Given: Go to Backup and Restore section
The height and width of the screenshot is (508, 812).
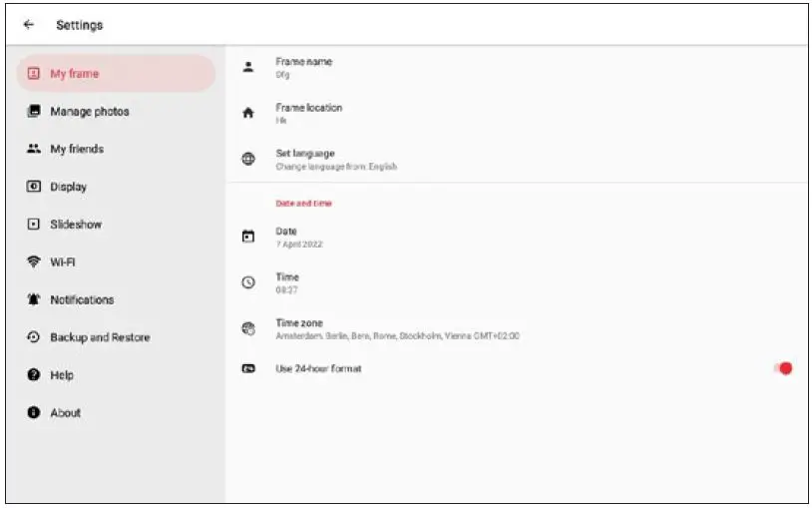Looking at the screenshot, I should click(x=100, y=337).
